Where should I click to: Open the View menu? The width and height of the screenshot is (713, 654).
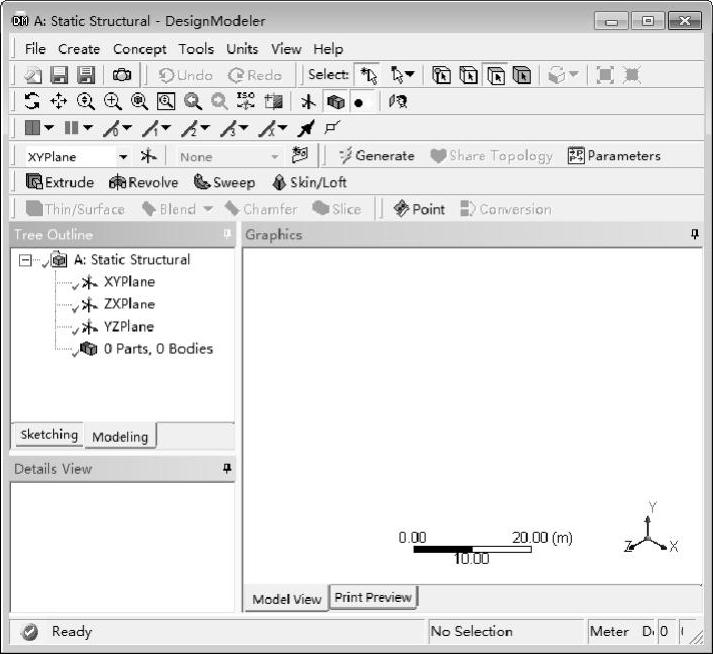(286, 49)
